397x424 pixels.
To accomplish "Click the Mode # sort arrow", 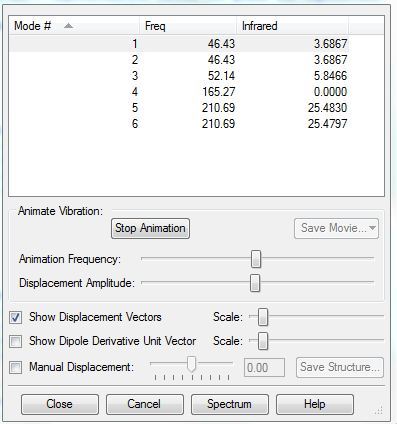I will (68, 26).
